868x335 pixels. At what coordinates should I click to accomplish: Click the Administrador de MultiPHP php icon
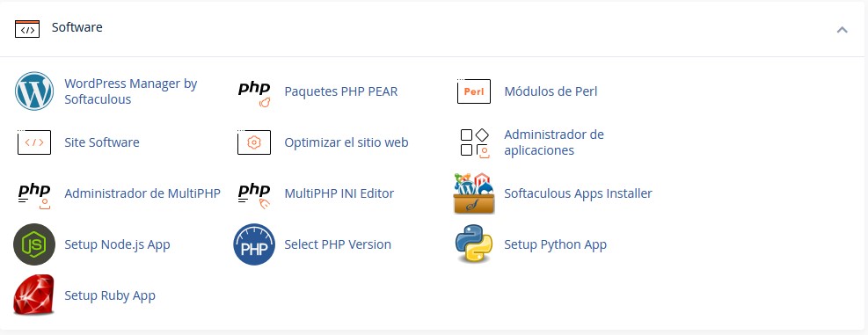coord(34,196)
